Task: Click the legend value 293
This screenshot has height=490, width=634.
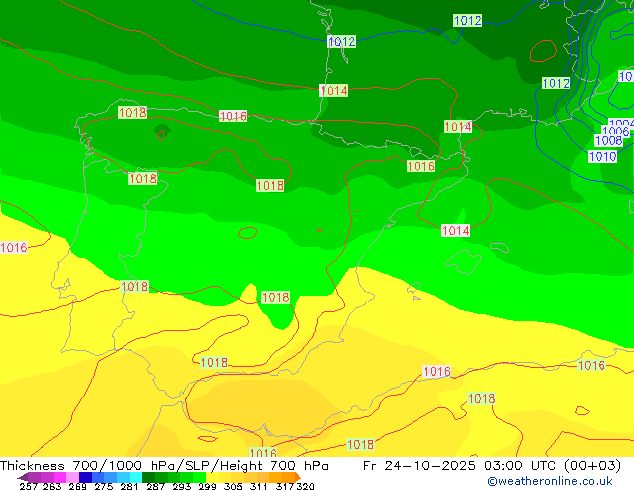Action: point(182,486)
